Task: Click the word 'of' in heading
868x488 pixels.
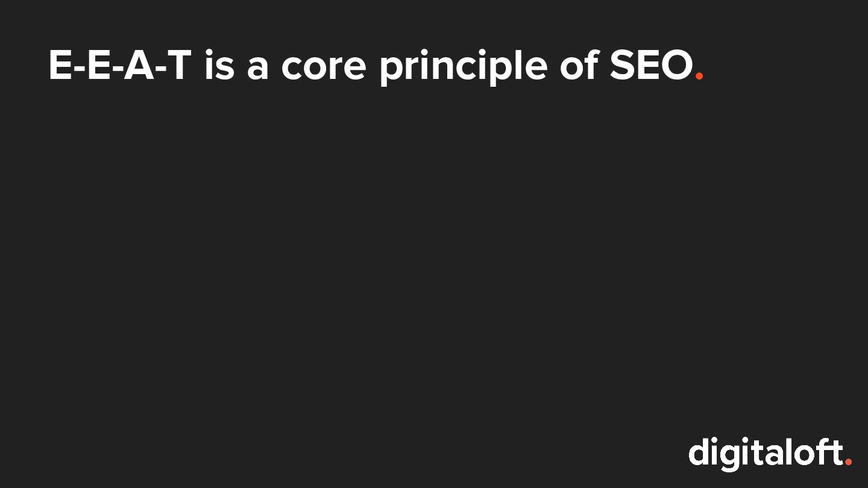Action: coord(578,65)
